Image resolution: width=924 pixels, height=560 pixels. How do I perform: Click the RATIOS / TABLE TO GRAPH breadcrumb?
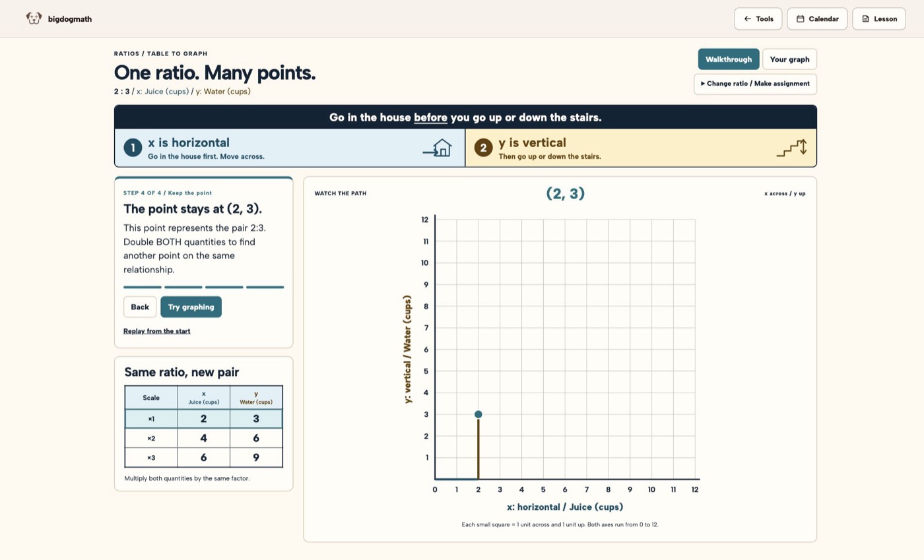[x=160, y=53]
